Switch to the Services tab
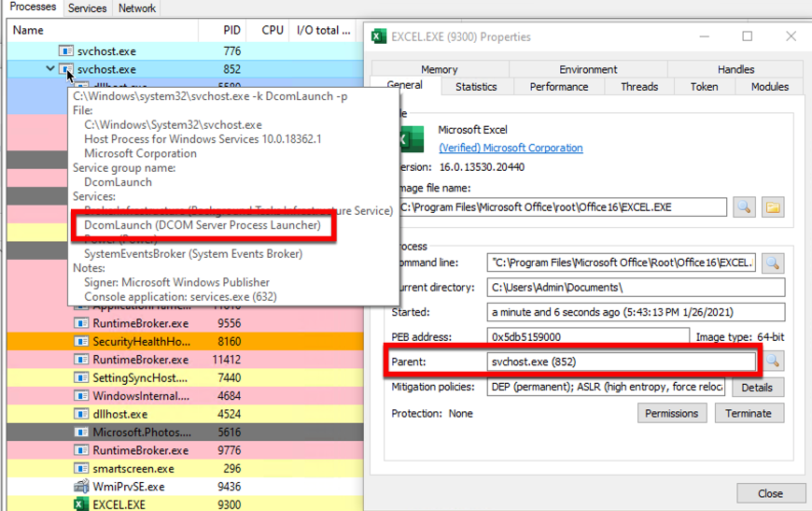Image resolution: width=812 pixels, height=511 pixels. (x=87, y=8)
